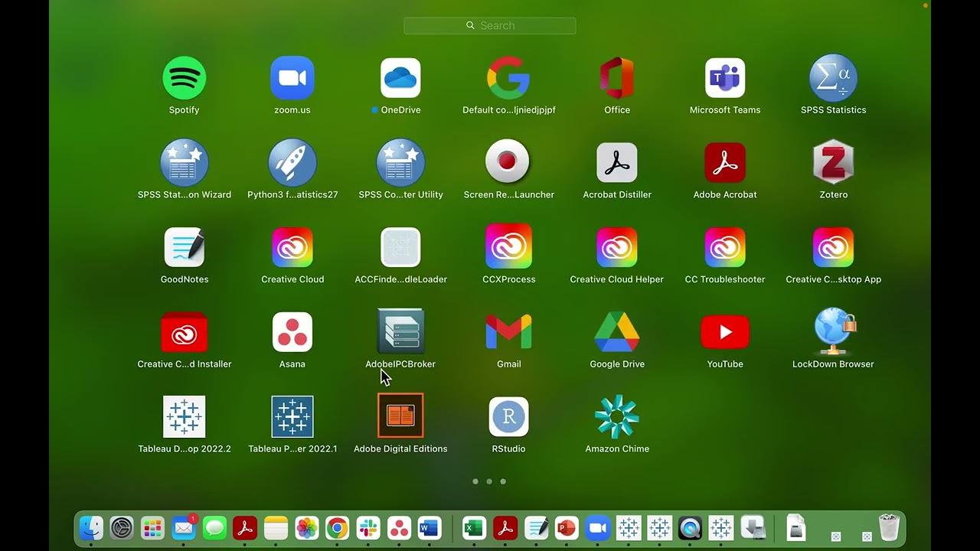Open Messages in the Dock
Viewport: 980px width, 551px height.
214,528
